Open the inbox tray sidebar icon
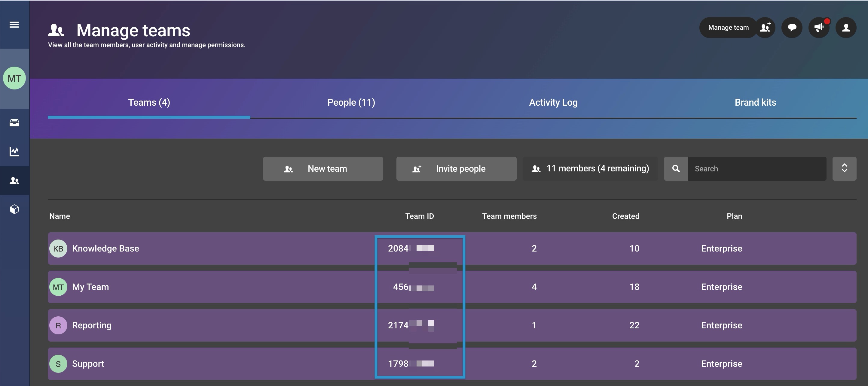The height and width of the screenshot is (386, 868). tap(14, 123)
